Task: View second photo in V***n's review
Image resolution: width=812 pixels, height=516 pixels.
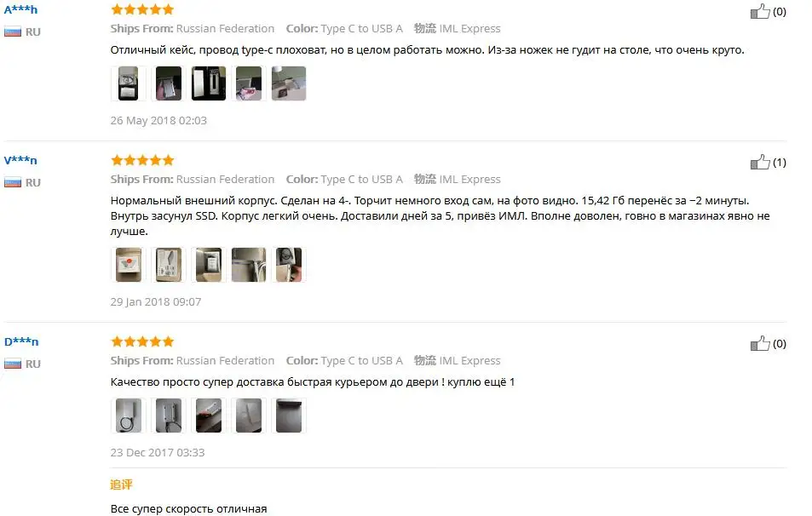Action: (169, 265)
